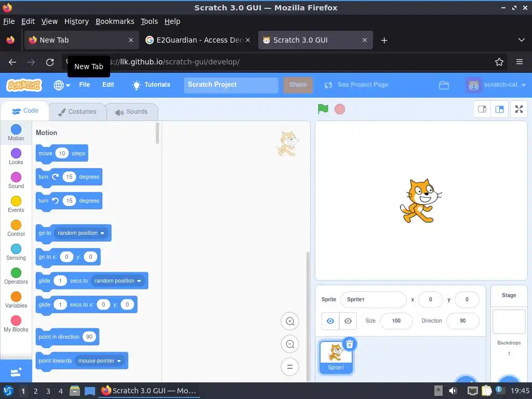The image size is (532, 399).
Task: Switch to large stage layout
Action: click(x=499, y=109)
